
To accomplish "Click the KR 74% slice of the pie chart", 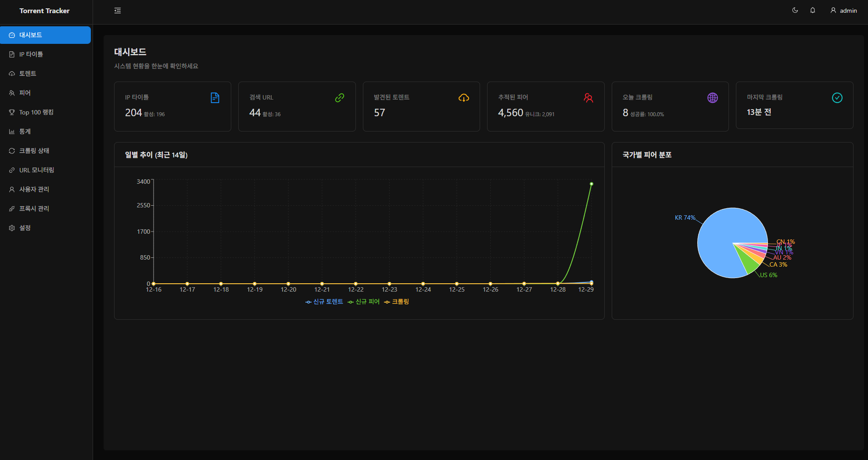I will pos(720,237).
